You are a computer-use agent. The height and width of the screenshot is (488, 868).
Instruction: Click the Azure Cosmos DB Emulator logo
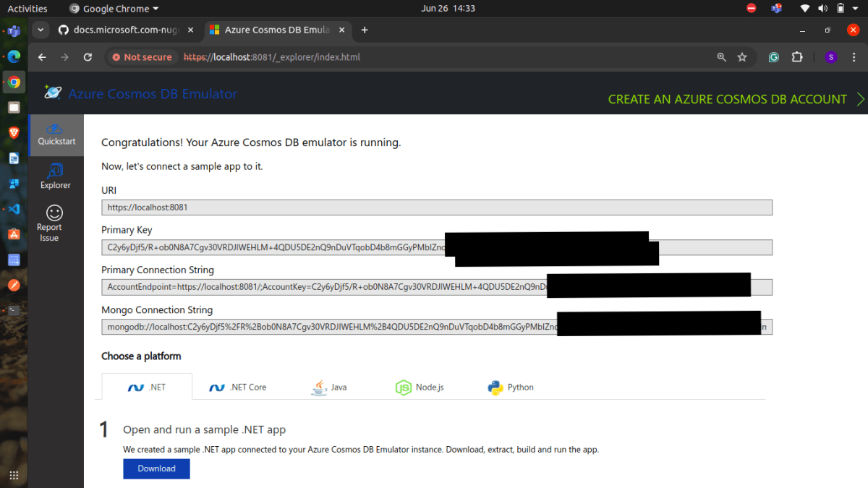point(53,93)
